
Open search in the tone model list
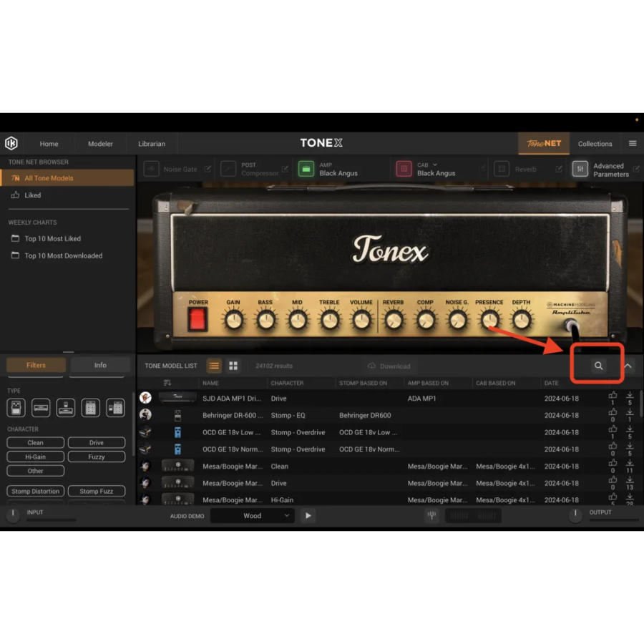(x=598, y=366)
